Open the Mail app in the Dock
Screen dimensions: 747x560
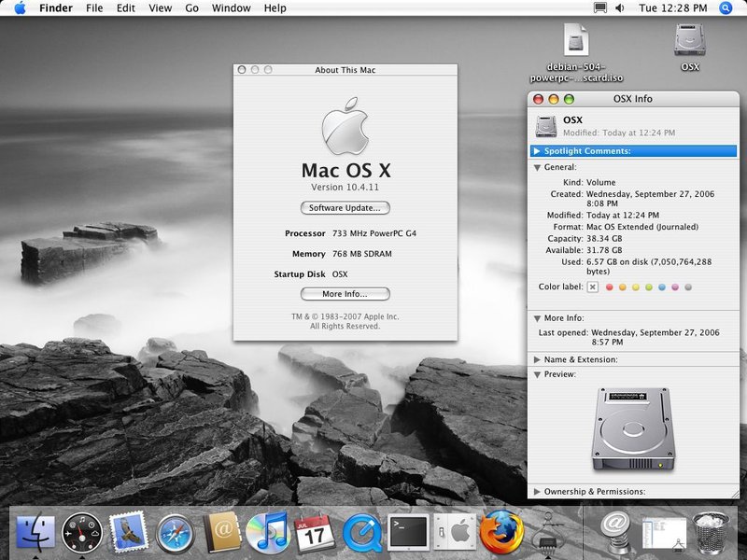(x=128, y=531)
